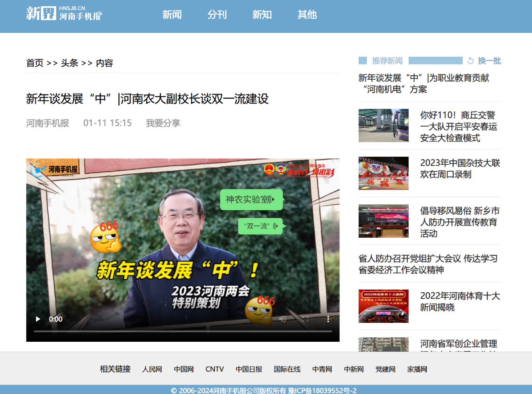The width and height of the screenshot is (532, 394).
Task: Open the 你好110 商丘交警 article thumbnail
Action: pyautogui.click(x=383, y=126)
